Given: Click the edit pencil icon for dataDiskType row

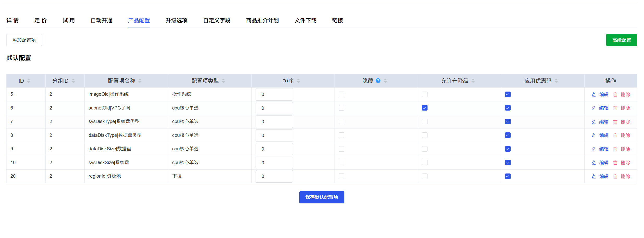Looking at the screenshot, I should coord(593,136).
